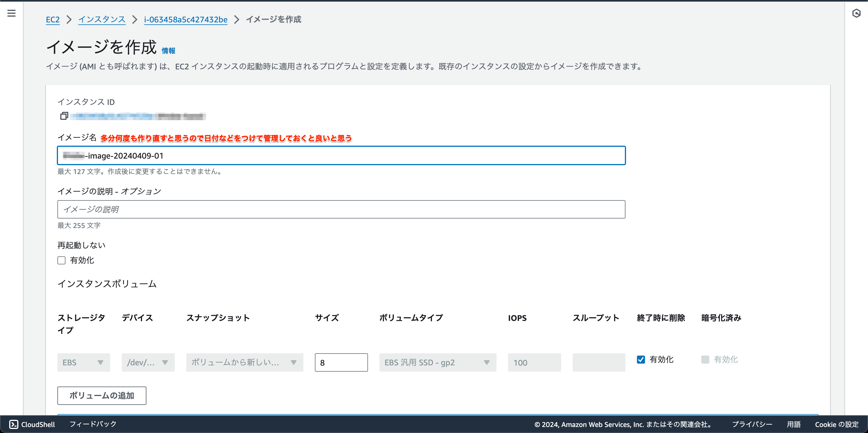Open the Amazon Q assistant hexagon icon

coord(857,14)
